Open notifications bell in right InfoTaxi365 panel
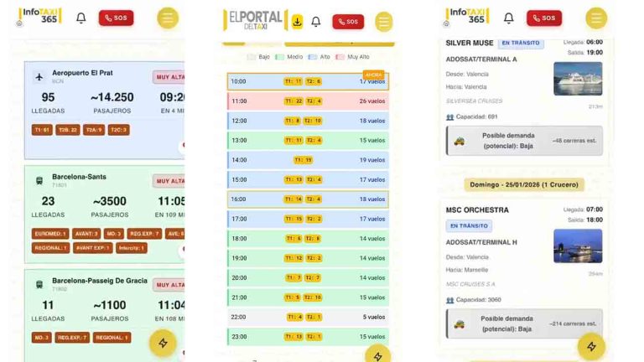 pos(508,18)
